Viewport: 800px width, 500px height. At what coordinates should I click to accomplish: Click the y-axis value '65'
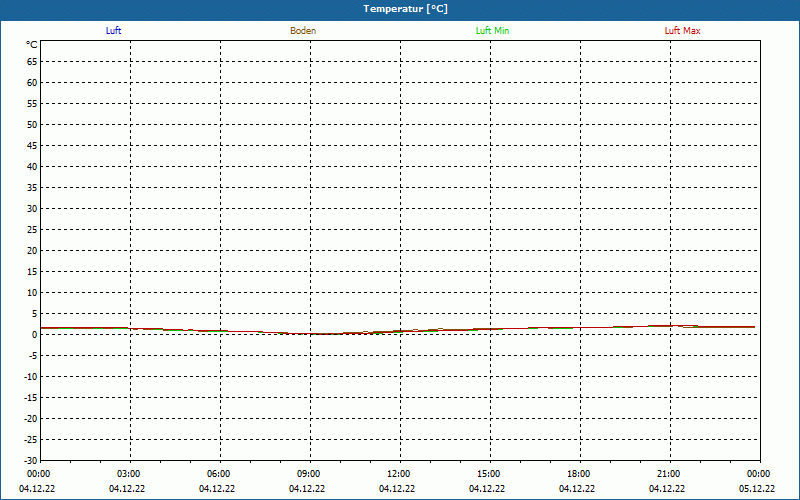click(x=32, y=62)
